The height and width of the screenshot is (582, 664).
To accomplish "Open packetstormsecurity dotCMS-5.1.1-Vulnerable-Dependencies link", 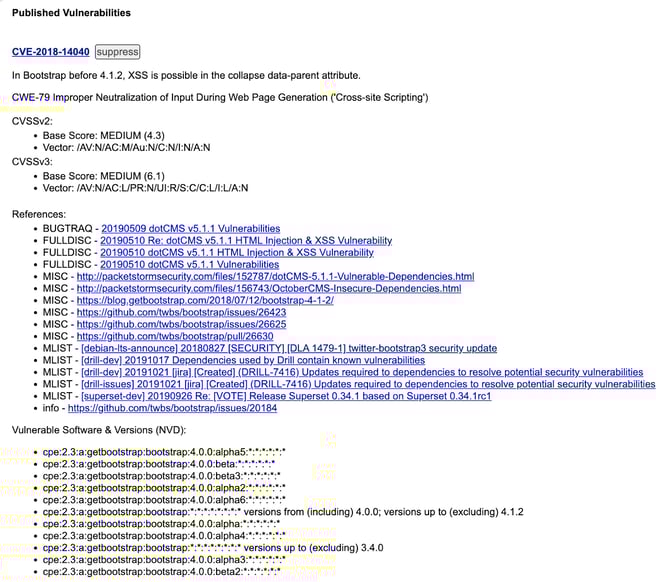I will (275, 277).
